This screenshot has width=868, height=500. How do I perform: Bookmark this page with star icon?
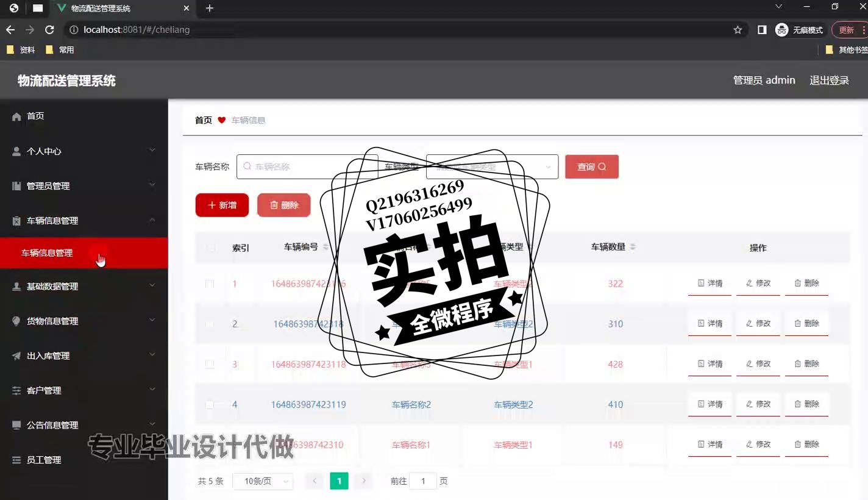(x=738, y=30)
